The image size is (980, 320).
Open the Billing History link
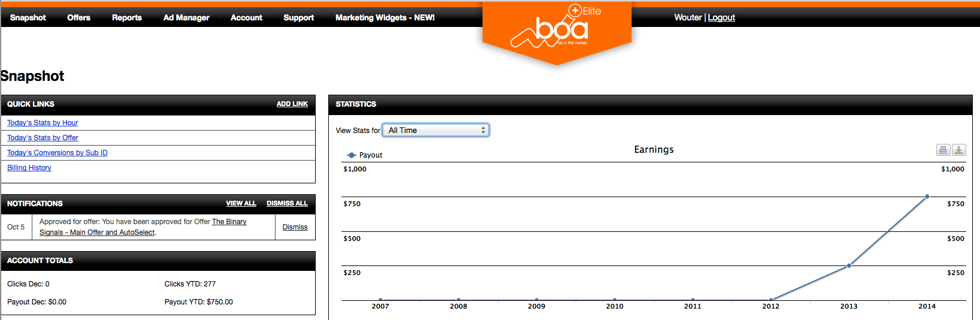pos(29,168)
